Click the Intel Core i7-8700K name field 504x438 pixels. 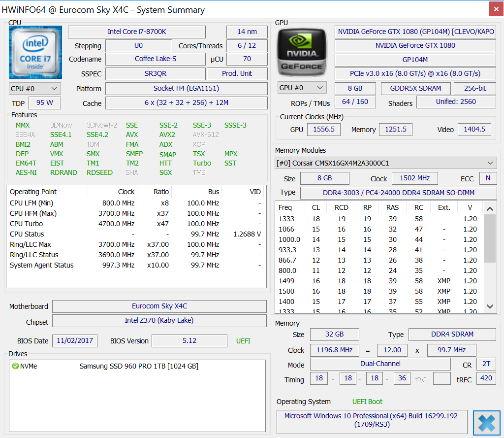click(137, 32)
